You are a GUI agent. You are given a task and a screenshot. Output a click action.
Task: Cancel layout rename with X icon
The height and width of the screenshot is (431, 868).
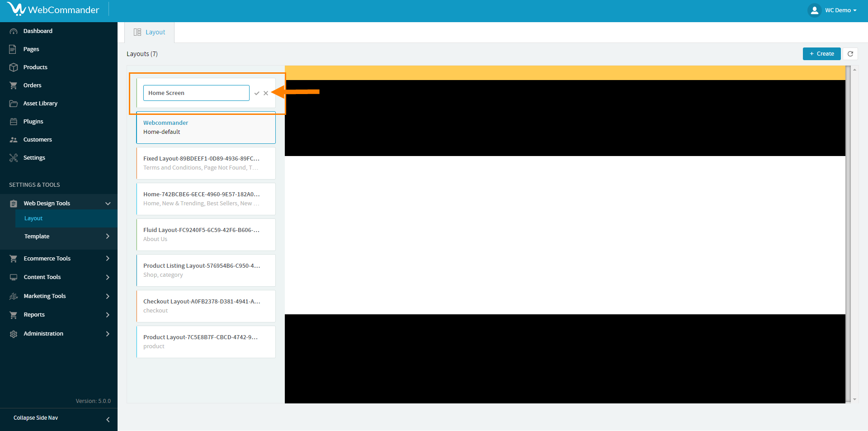[x=266, y=93]
